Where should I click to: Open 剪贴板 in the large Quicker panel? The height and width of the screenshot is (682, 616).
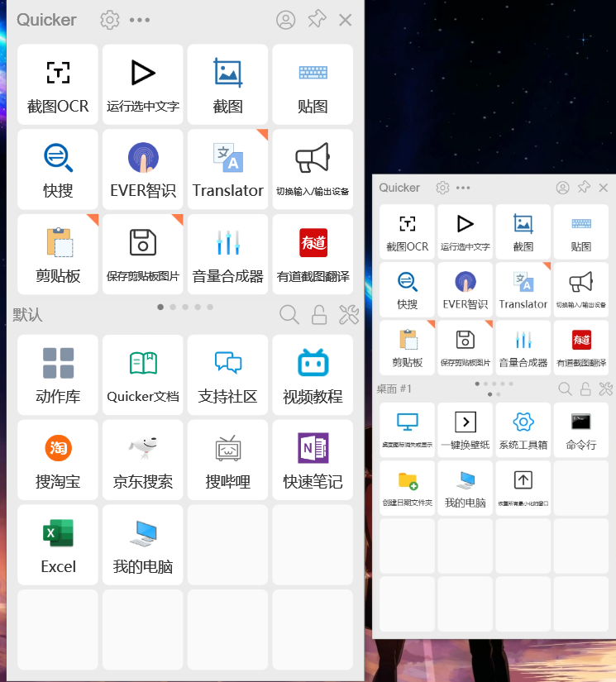58,254
